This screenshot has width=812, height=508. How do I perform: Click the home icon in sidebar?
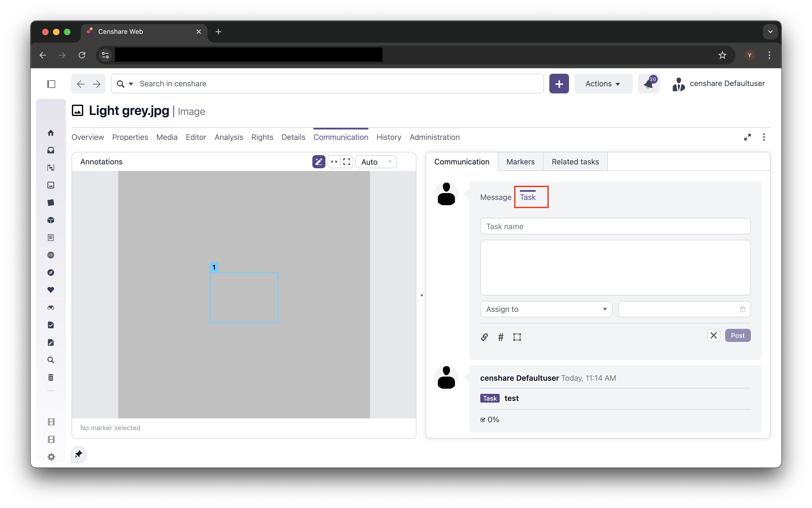[x=51, y=133]
